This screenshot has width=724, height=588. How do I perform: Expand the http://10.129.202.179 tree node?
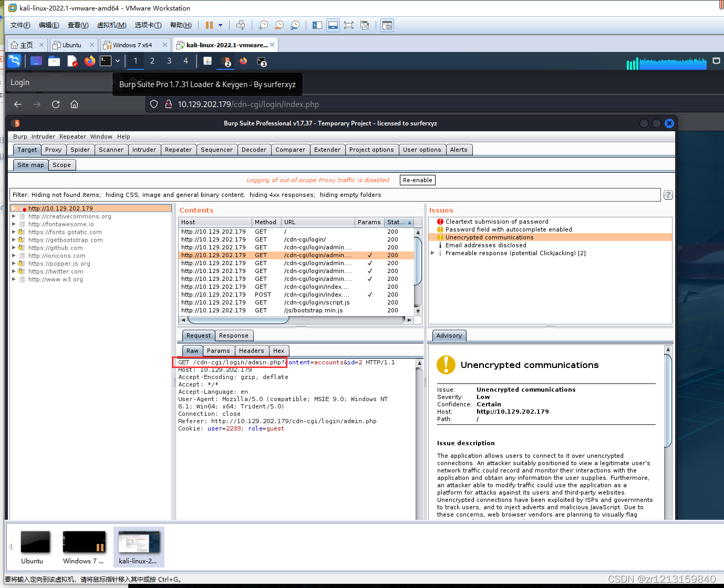point(14,208)
